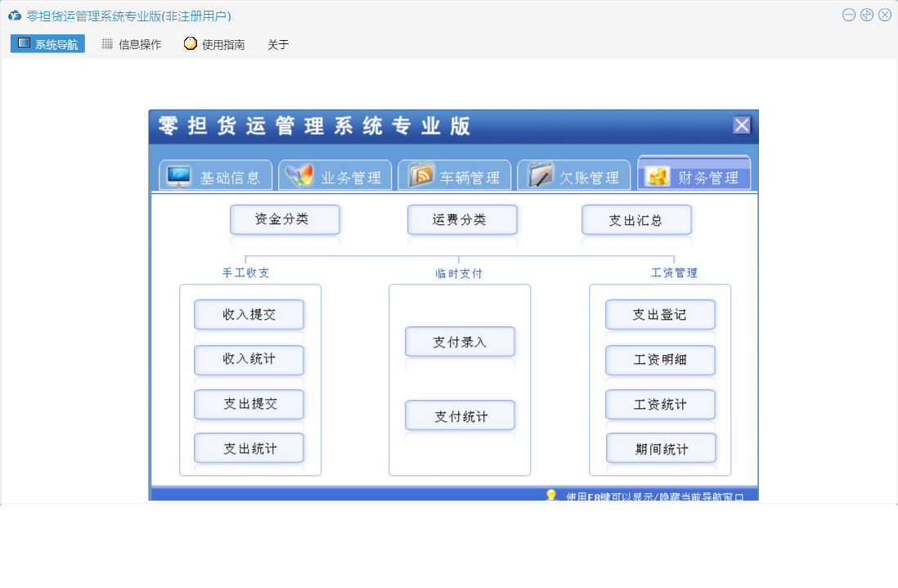The image size is (898, 588).
Task: Open 工资统计
Action: pos(660,404)
